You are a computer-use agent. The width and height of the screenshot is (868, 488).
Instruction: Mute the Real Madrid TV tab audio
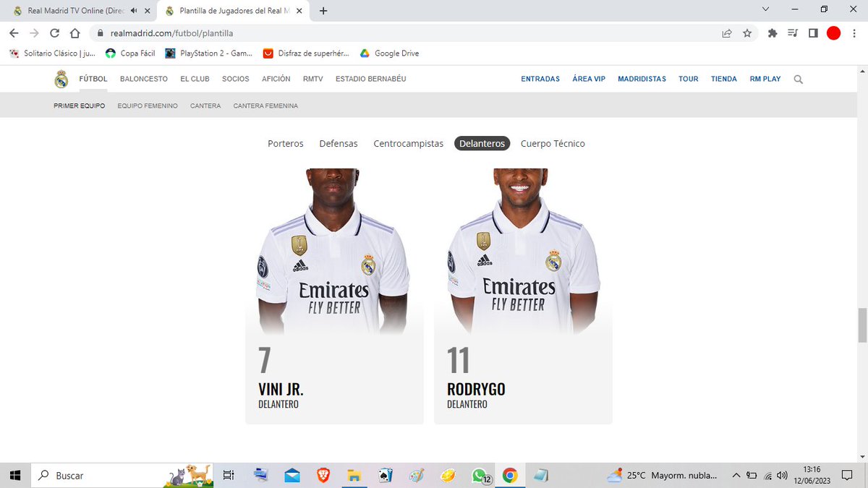134,11
